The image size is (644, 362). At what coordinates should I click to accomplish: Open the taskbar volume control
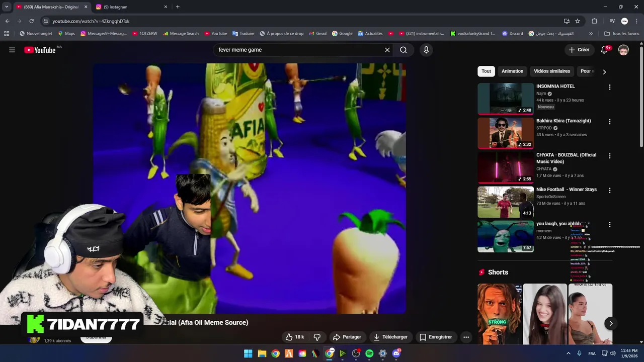613,353
